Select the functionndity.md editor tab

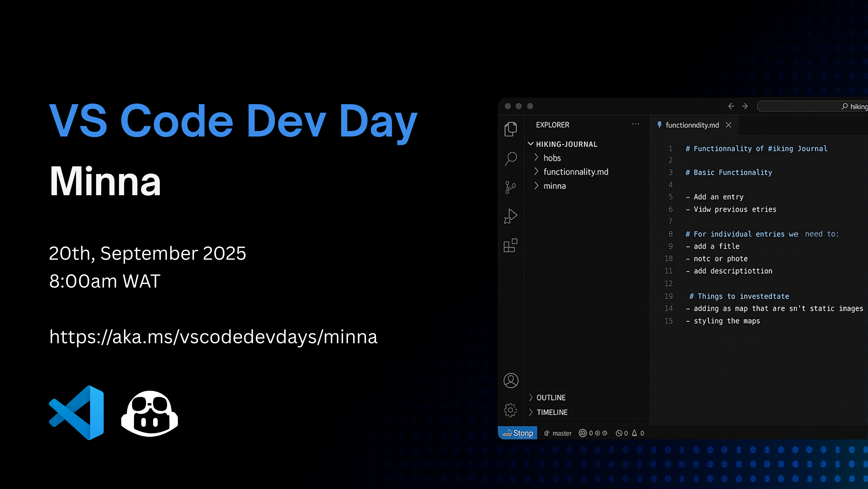pyautogui.click(x=692, y=125)
